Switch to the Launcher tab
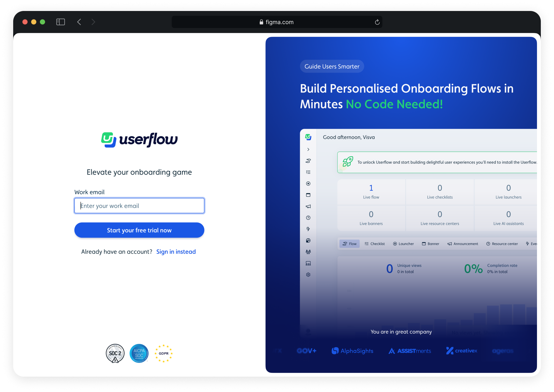 click(403, 244)
